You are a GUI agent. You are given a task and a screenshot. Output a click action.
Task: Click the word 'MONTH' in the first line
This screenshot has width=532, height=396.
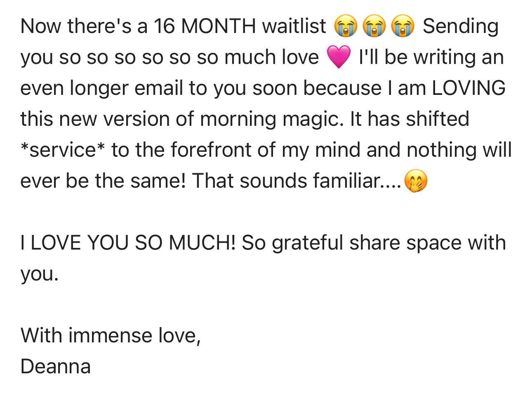[218, 26]
